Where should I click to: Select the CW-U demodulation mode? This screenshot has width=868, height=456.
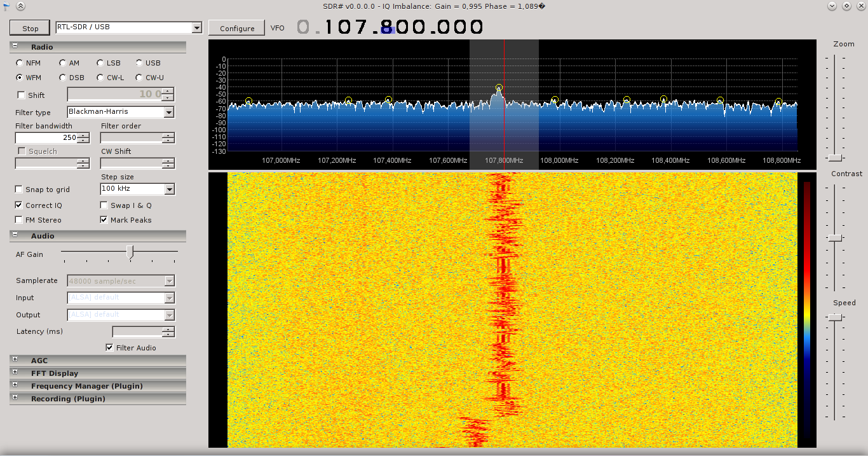click(x=139, y=78)
